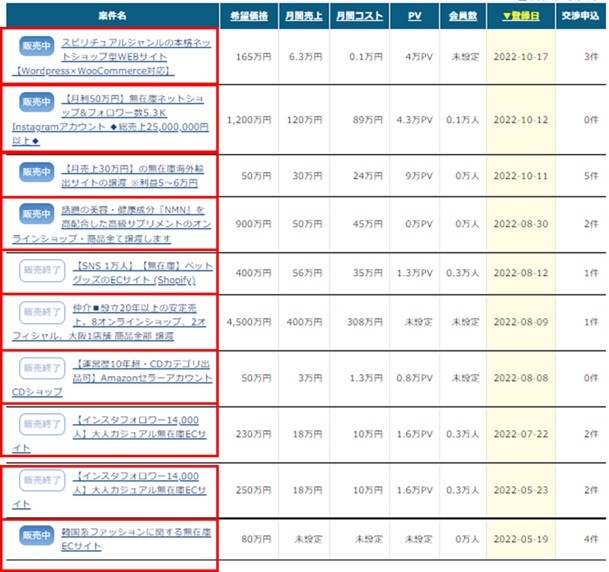609x572 pixels.
Task: Sort listings by 月間売上 header
Action: pyautogui.click(x=300, y=17)
